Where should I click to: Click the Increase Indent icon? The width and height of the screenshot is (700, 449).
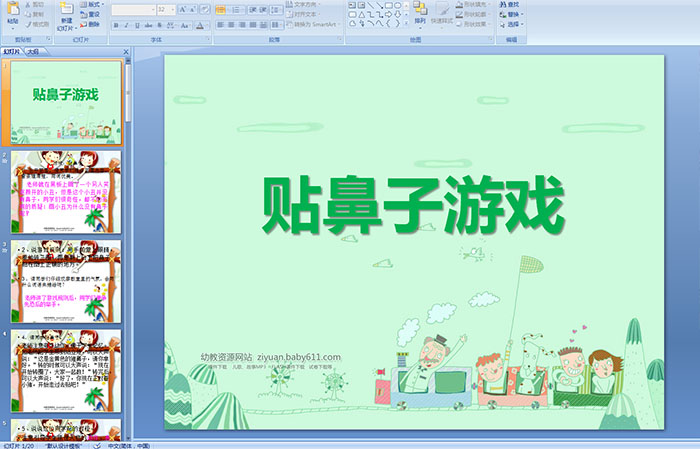tap(263, 10)
